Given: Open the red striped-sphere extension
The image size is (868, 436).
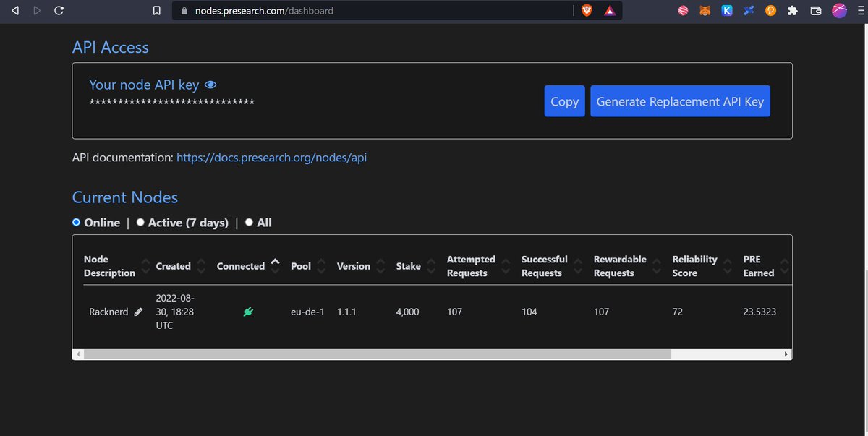Looking at the screenshot, I should pos(683,11).
